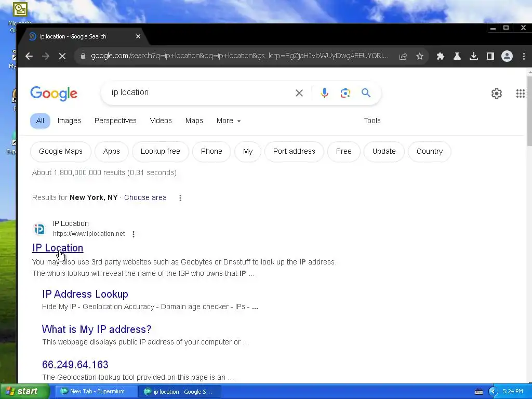The height and width of the screenshot is (399, 532).
Task: Click the My filter chip
Action: click(248, 151)
